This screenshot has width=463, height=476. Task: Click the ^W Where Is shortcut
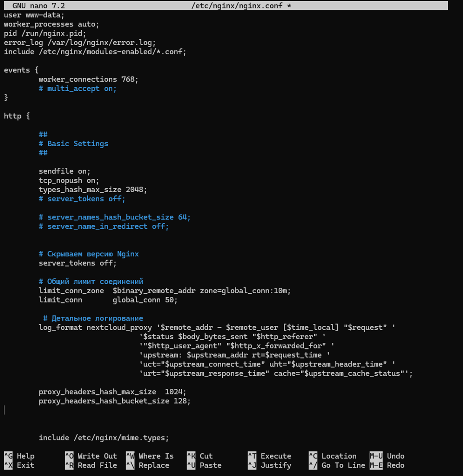(x=150, y=456)
